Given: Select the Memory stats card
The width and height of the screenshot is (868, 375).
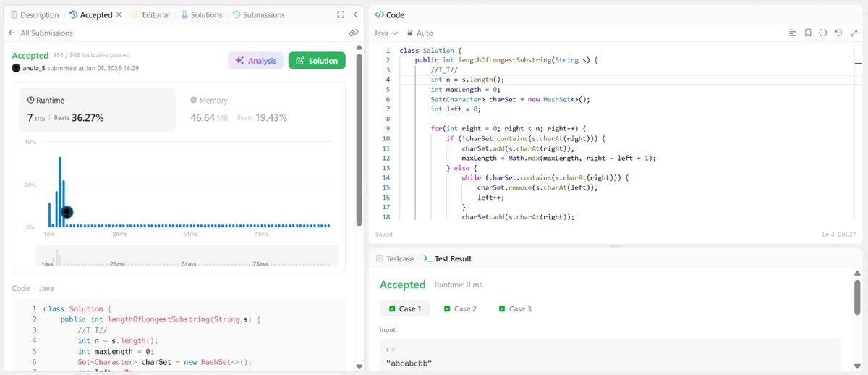Looking at the screenshot, I should 259,109.
